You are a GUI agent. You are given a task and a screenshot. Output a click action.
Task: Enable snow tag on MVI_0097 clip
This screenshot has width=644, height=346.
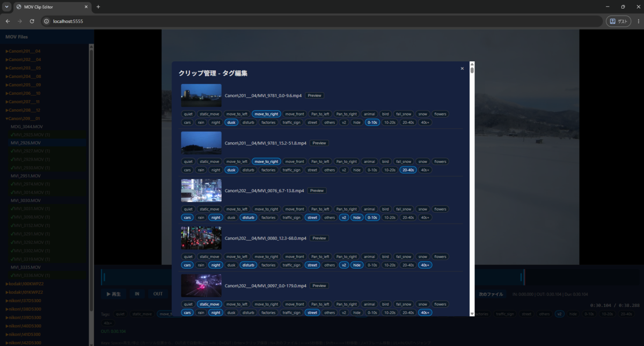[x=423, y=304]
